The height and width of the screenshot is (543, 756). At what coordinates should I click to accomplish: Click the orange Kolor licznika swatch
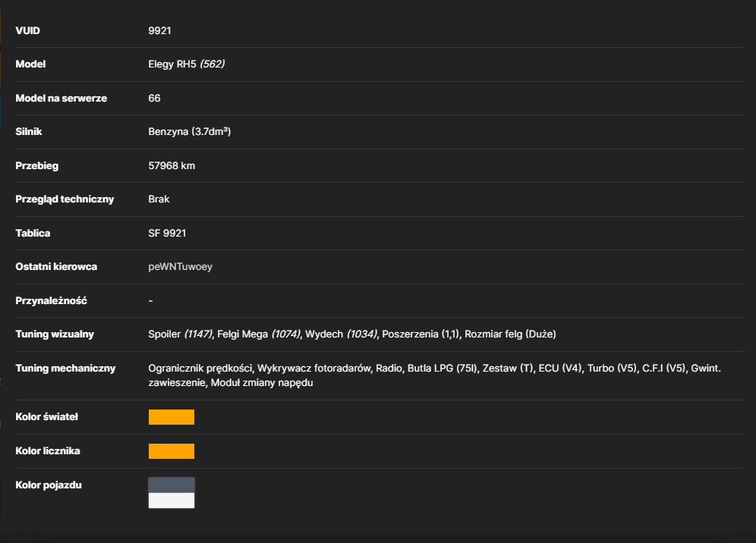(171, 451)
